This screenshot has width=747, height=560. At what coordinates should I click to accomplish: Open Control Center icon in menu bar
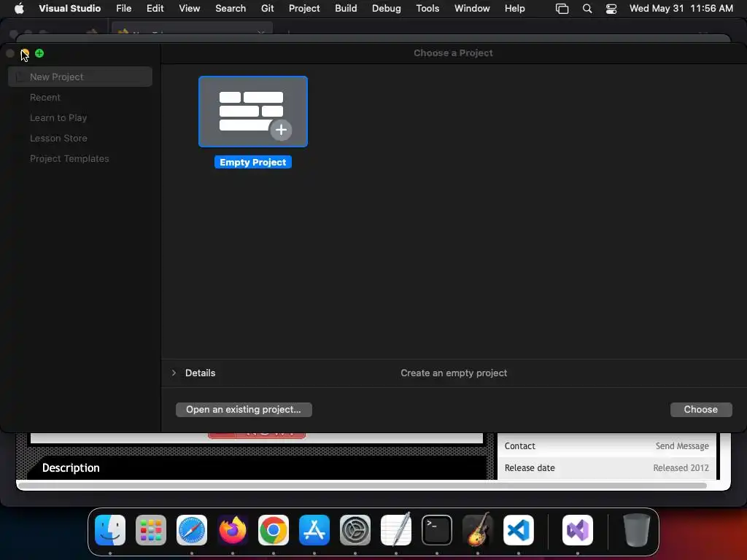[x=611, y=9]
